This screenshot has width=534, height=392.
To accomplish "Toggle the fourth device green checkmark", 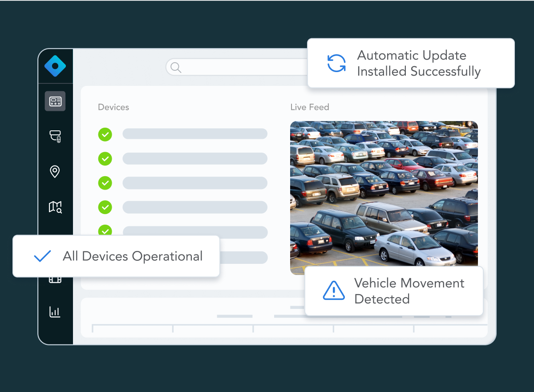I will pos(105,207).
